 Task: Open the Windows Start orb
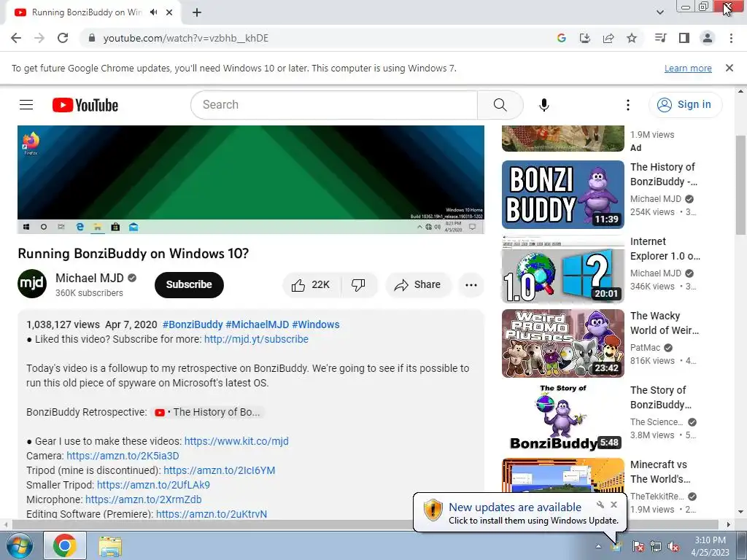(19, 545)
